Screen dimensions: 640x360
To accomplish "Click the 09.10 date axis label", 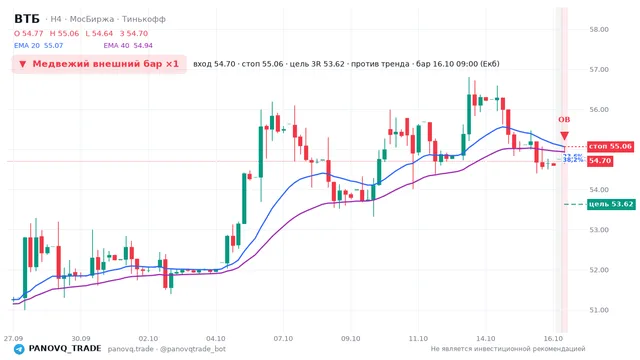I will point(351,339).
